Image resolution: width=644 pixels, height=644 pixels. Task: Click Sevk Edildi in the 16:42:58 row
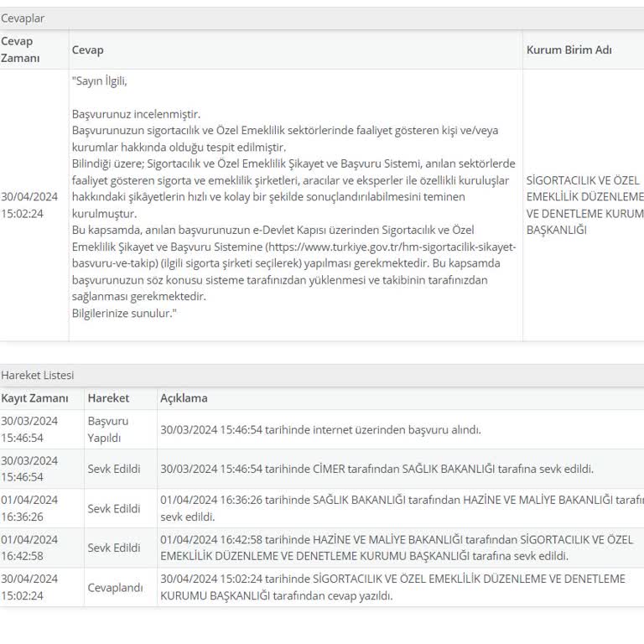point(114,548)
